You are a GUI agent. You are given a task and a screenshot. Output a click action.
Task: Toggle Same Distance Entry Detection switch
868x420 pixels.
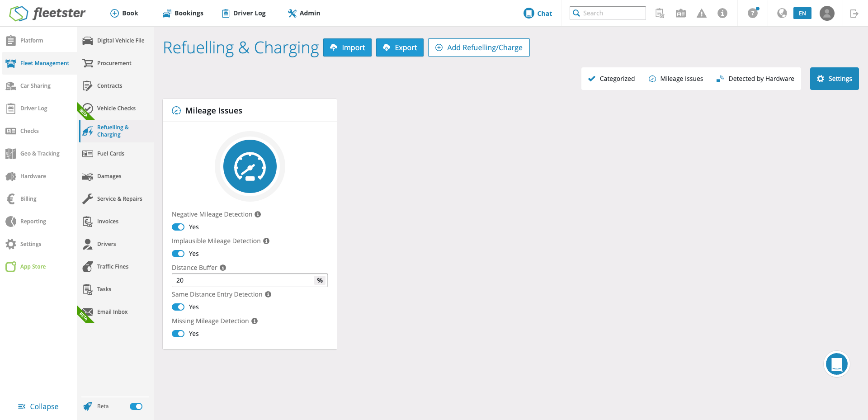point(178,307)
